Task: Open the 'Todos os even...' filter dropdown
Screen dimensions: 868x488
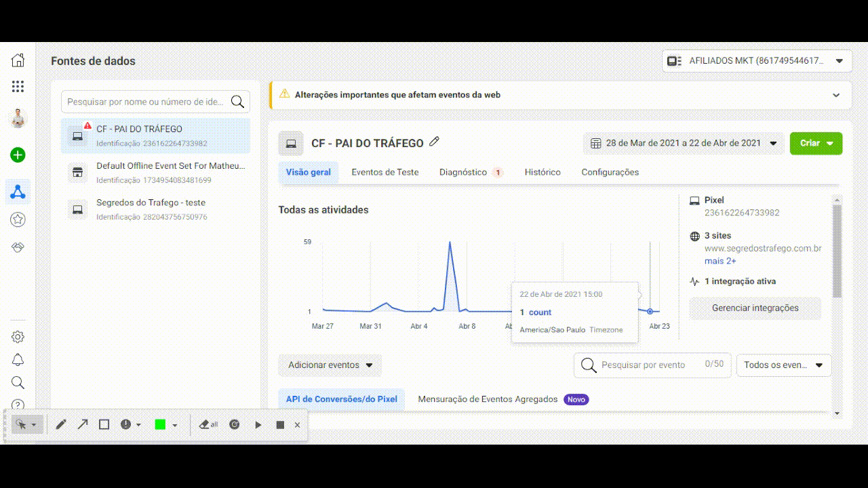Action: pyautogui.click(x=784, y=365)
